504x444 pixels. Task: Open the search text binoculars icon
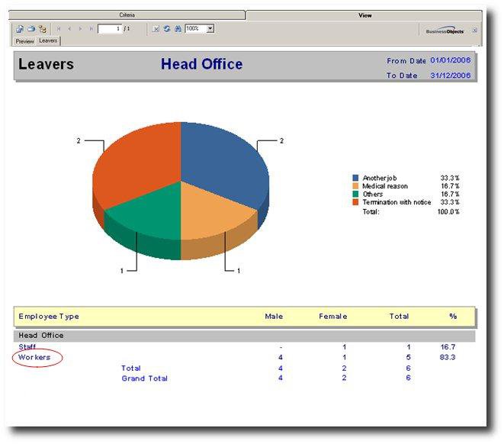pos(177,29)
